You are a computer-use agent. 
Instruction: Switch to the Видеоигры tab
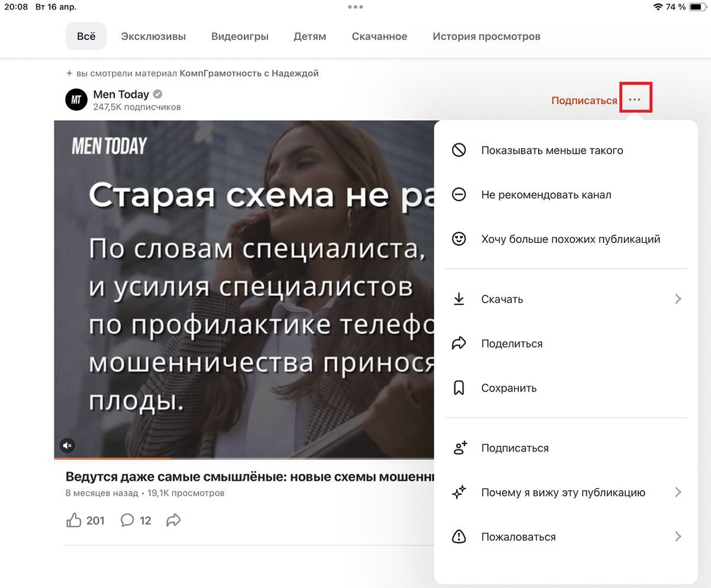tap(239, 36)
